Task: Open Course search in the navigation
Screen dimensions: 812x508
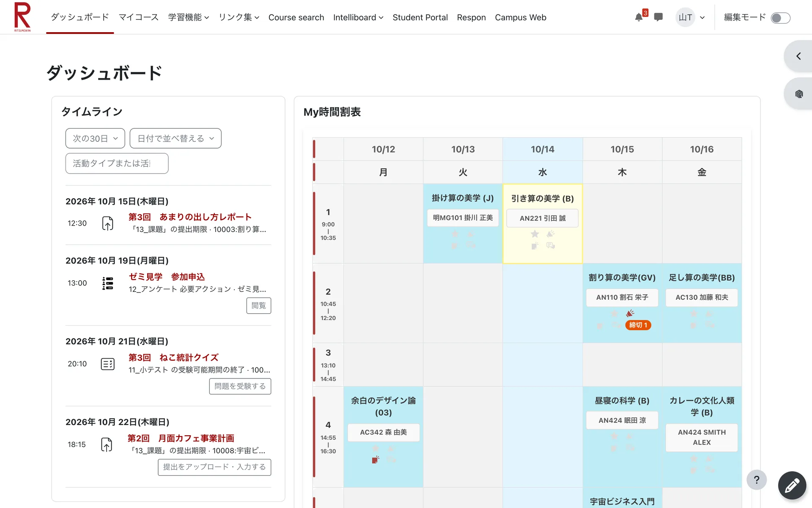Action: click(296, 17)
